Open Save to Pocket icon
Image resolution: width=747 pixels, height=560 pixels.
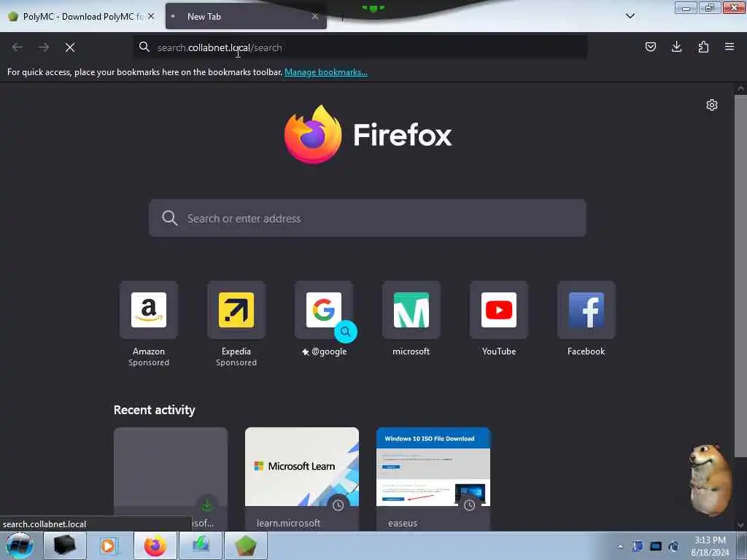pos(650,47)
